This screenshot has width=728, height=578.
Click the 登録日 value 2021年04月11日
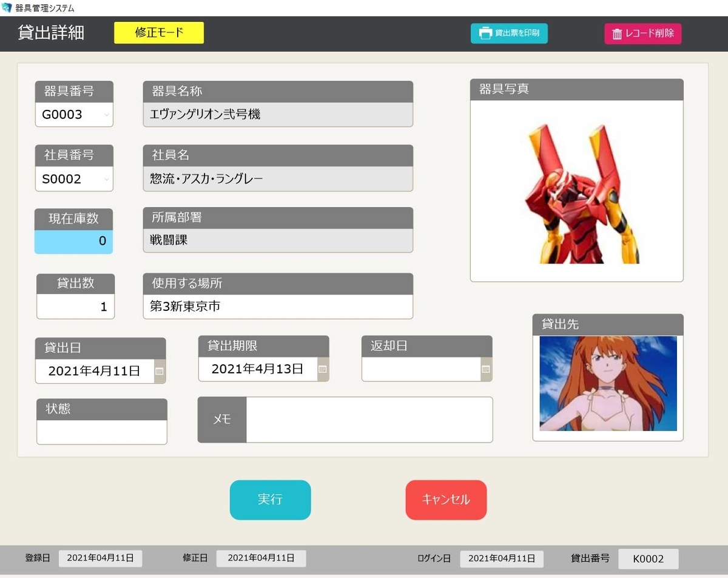(101, 559)
